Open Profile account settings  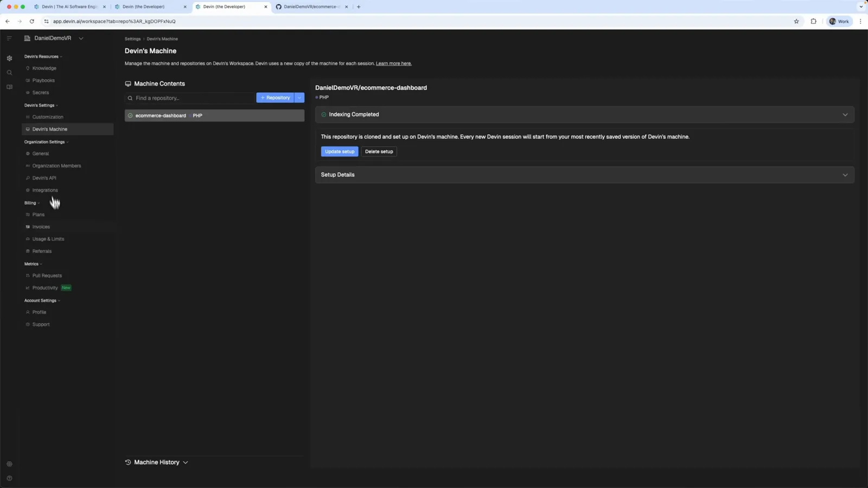[68, 312]
